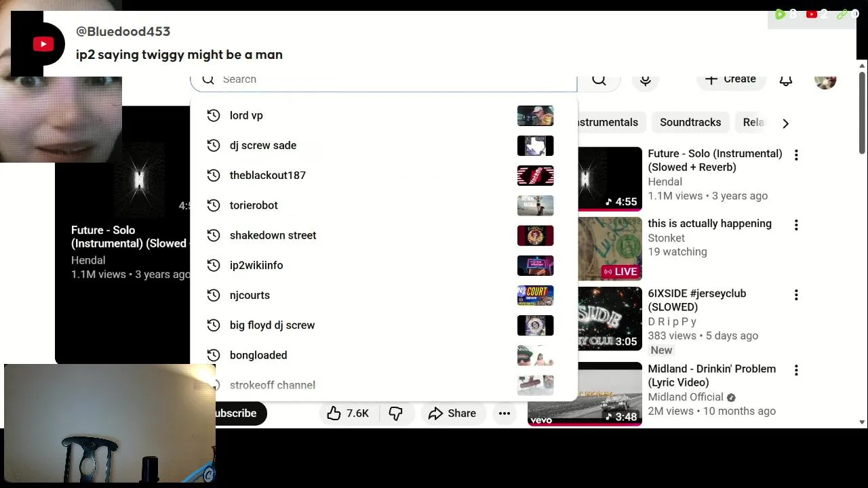
Task: Open account avatar menu
Action: [825, 81]
